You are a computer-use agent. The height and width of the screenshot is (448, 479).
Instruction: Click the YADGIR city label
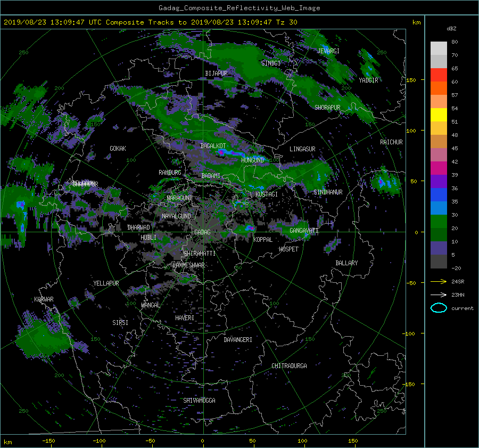368,80
